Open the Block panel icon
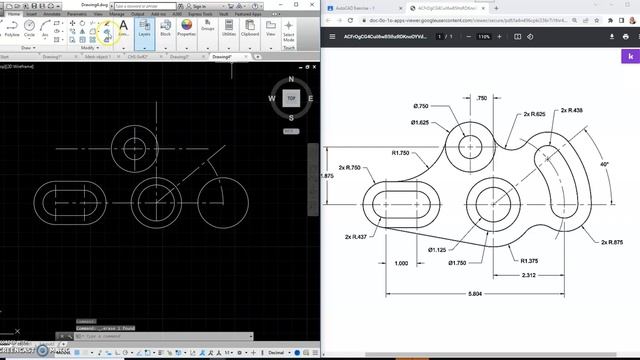640x360 pixels. (x=165, y=28)
